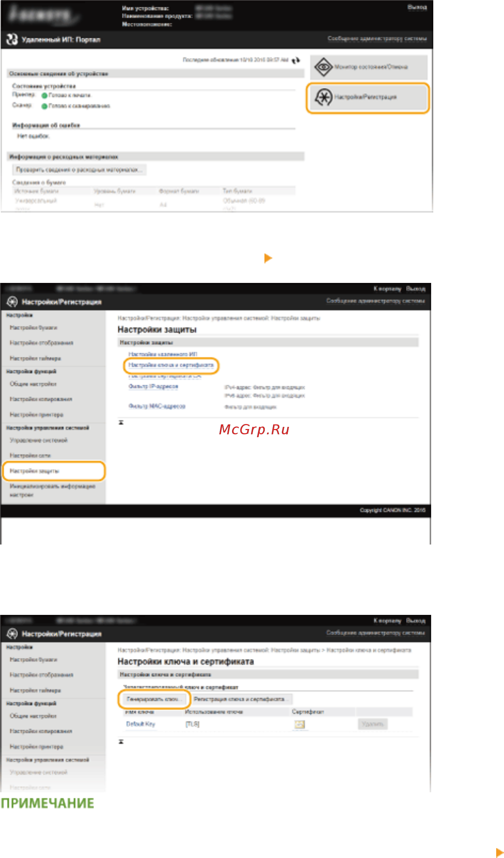Image resolution: width=504 pixels, height=858 pixels.
Task: Select Настройки бумаги in Настройки защиты page sidebar
Action: (33, 327)
